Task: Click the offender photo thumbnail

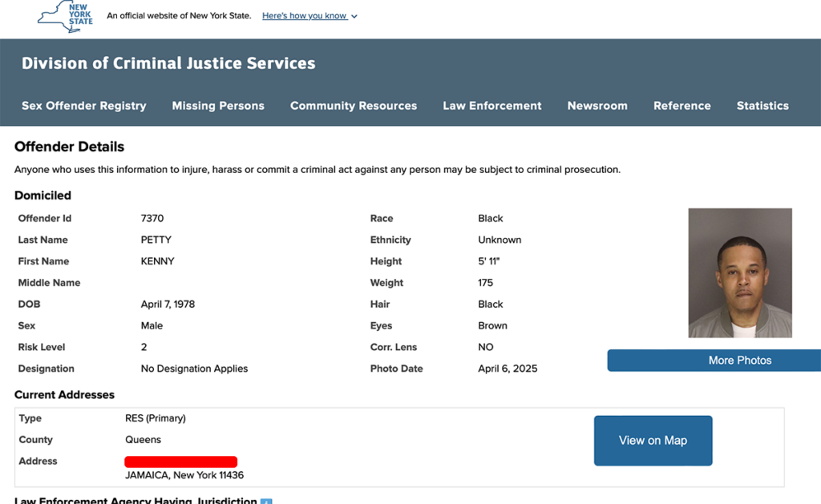Action: tap(740, 273)
